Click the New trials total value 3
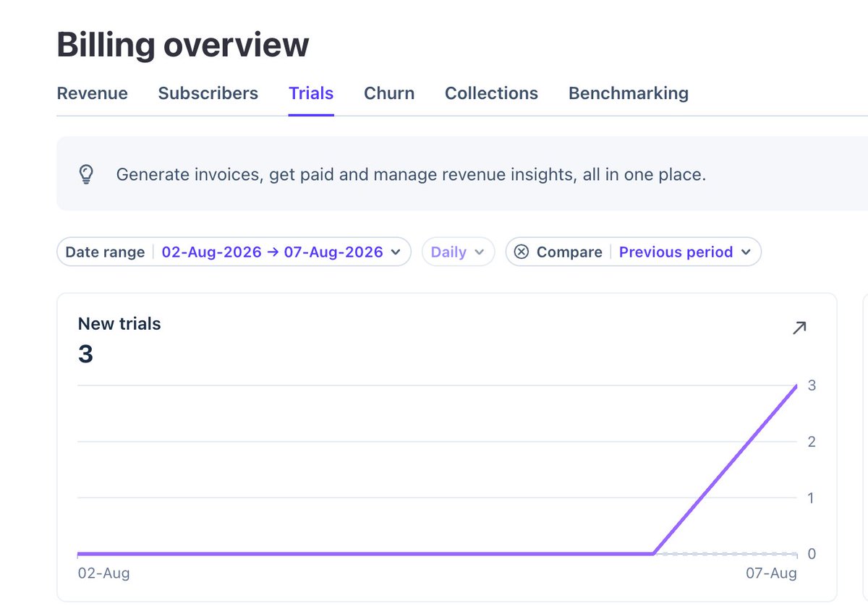This screenshot has height=606, width=868. [x=85, y=354]
